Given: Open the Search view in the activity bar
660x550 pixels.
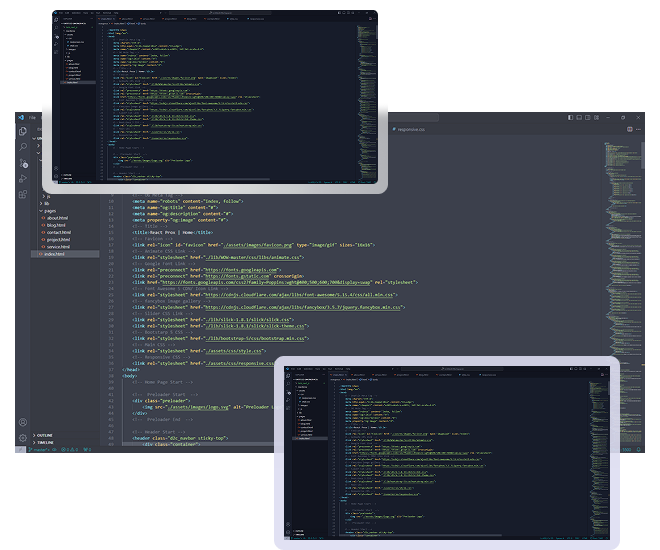Looking at the screenshot, I should (22, 147).
